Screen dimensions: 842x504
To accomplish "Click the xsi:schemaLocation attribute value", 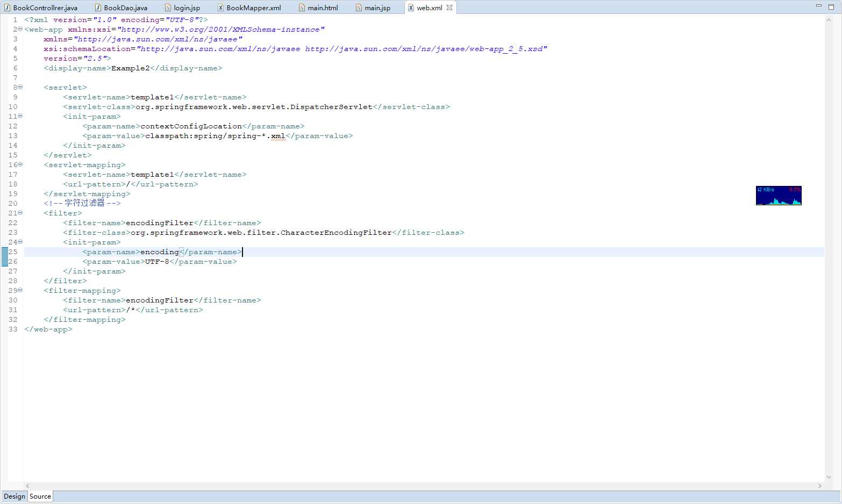I will [x=342, y=49].
